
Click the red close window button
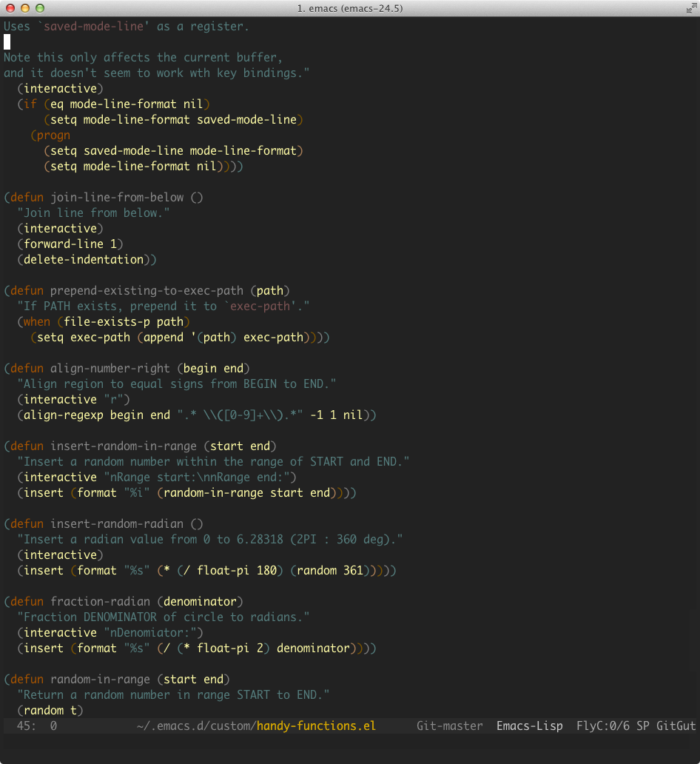click(x=10, y=8)
